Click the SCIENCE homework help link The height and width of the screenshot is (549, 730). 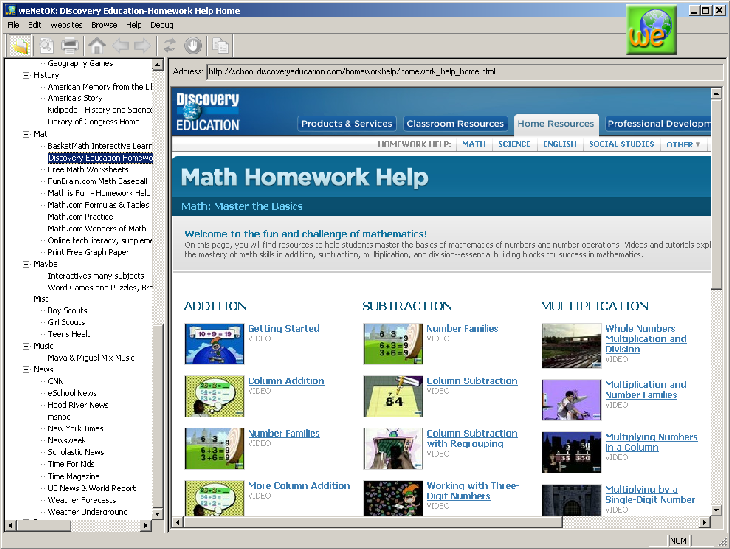pyautogui.click(x=514, y=144)
